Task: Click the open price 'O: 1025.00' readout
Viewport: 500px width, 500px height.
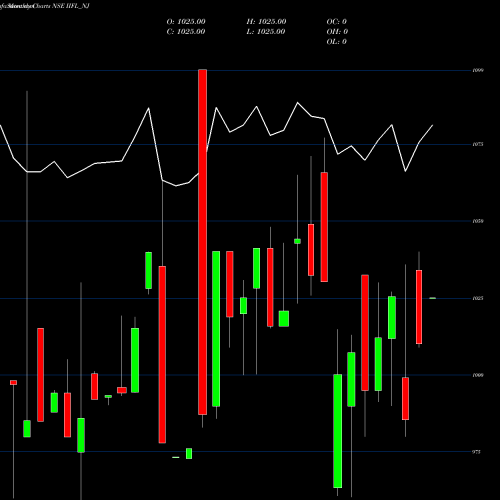Action: click(x=186, y=22)
